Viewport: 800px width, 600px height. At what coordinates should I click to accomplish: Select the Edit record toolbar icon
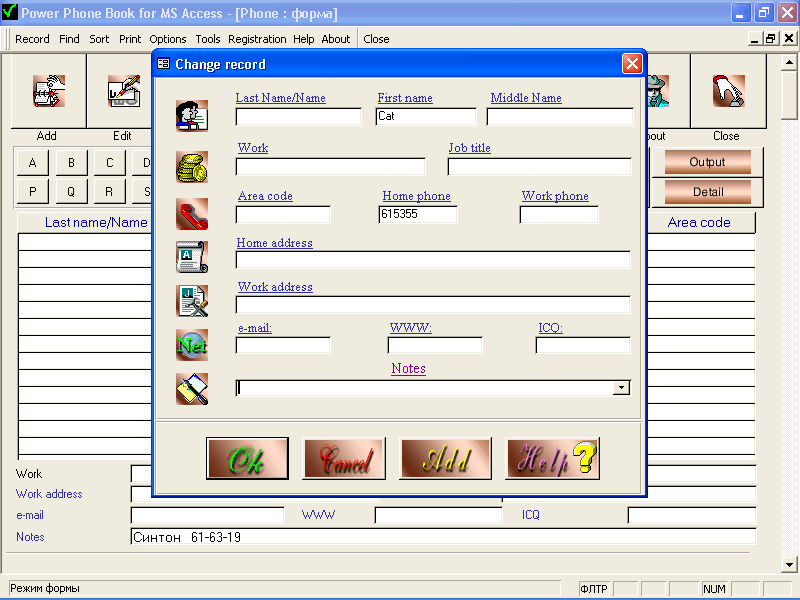tap(122, 90)
